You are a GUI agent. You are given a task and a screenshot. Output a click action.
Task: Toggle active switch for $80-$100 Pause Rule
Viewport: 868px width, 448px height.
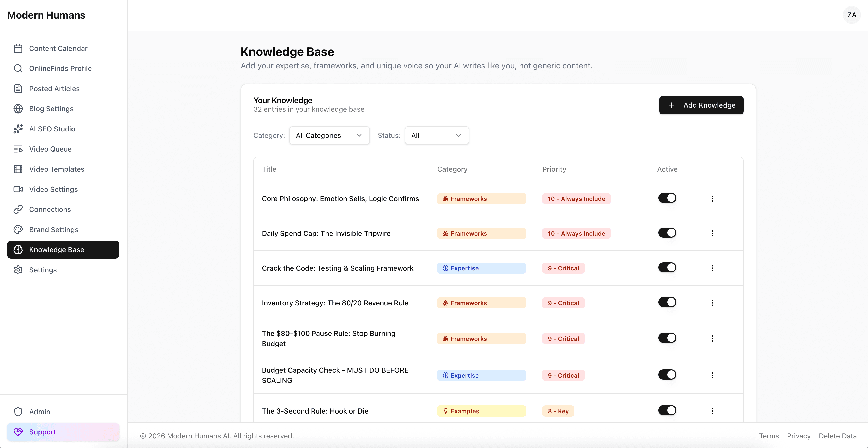pos(667,338)
